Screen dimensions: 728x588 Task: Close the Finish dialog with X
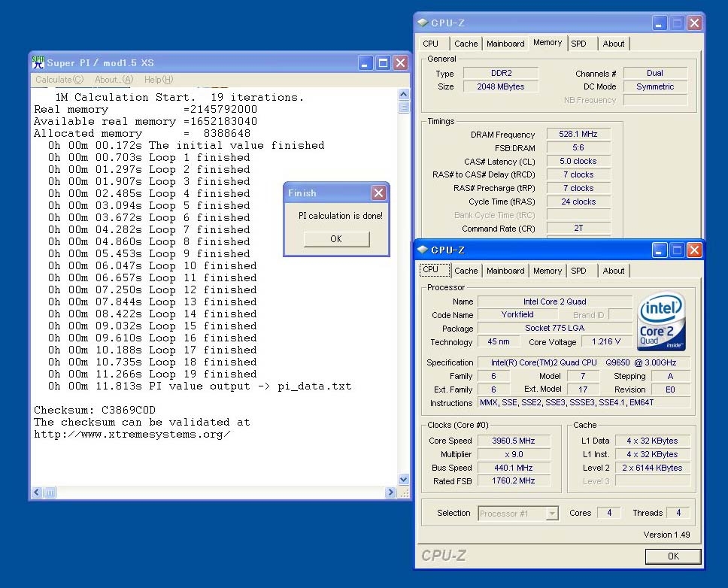pyautogui.click(x=378, y=193)
